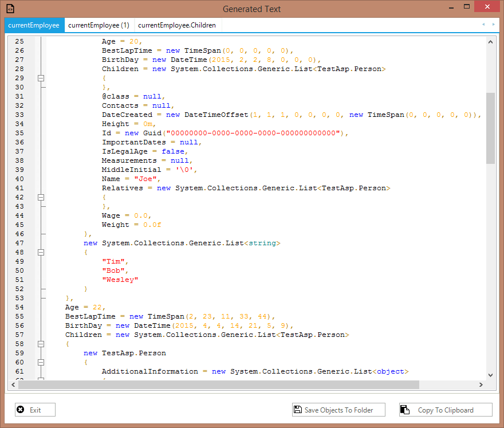Click the Exit button
The width and height of the screenshot is (504, 428).
(x=35, y=410)
